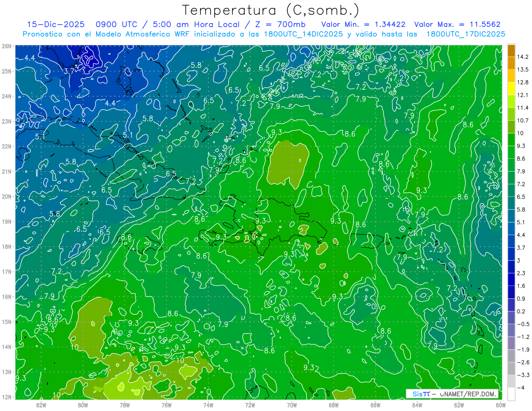Click the "66W" longitude axis label
The height and width of the screenshot is (411, 532).
[376, 405]
